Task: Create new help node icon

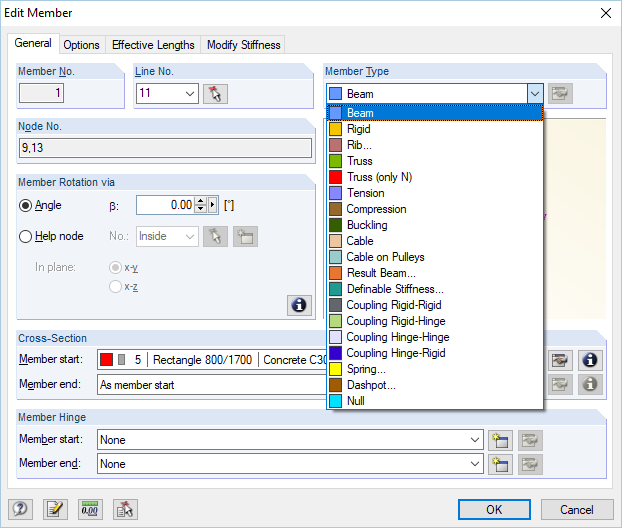Action: (x=245, y=236)
